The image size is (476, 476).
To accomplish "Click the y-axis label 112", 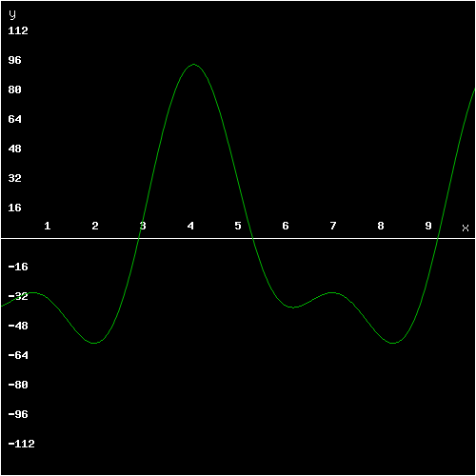I will pyautogui.click(x=18, y=30).
